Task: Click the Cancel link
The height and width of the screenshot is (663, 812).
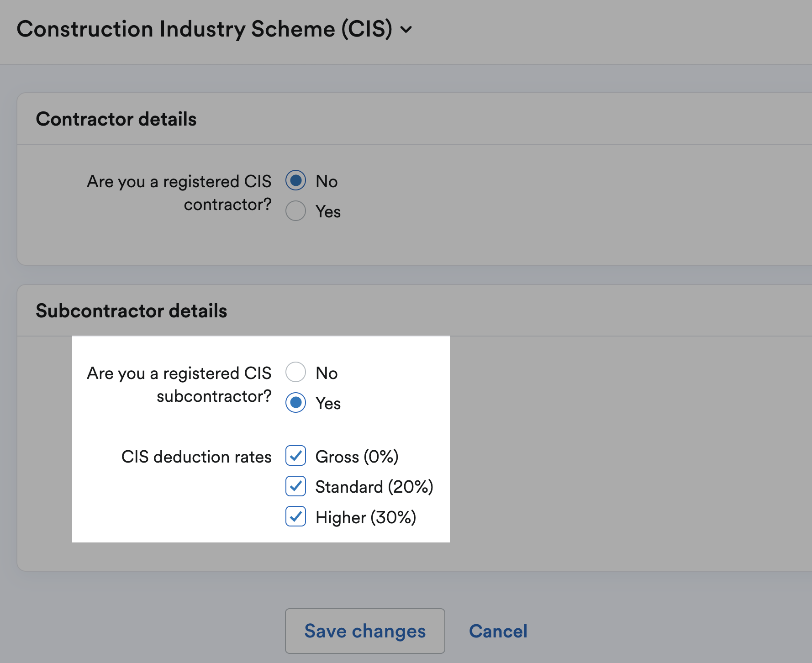Action: 498,631
